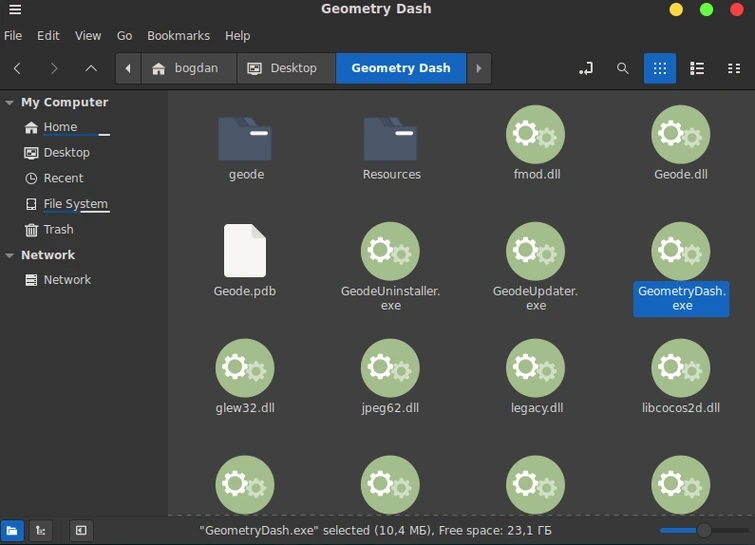
Task: Open the Bookmarks menu
Action: [x=179, y=36]
